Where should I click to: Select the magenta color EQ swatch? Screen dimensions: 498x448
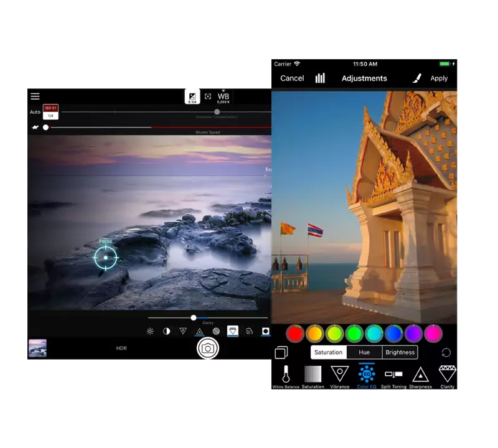coord(433,334)
